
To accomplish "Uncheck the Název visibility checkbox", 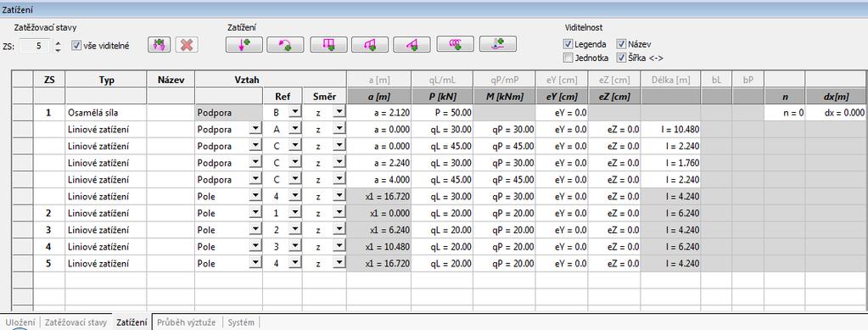I will tap(622, 44).
